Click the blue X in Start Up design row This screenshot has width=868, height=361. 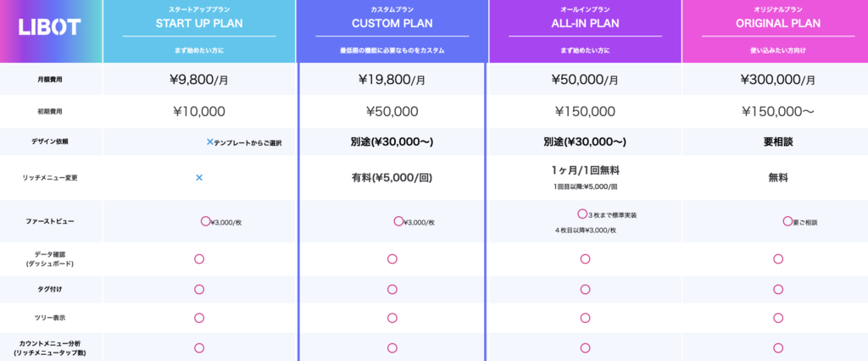[x=210, y=142]
